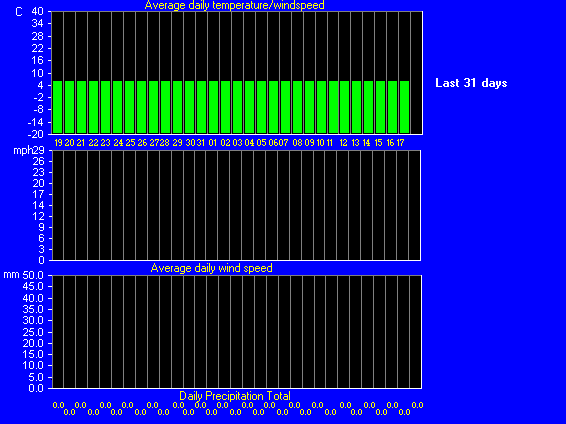Click the 'Average daily temperature/windspeed' title
566x424 pixels.
[235, 5]
